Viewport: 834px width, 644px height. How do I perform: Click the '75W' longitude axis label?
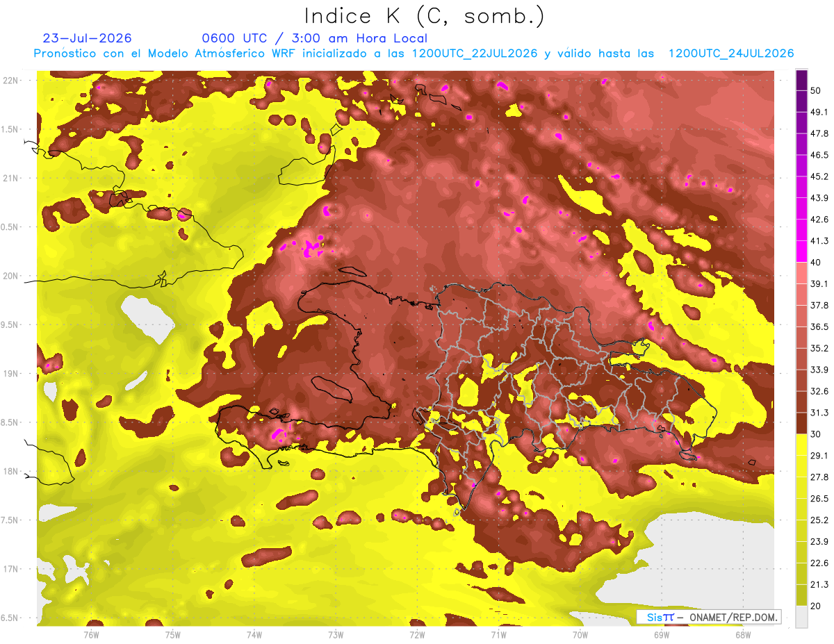coord(173,635)
